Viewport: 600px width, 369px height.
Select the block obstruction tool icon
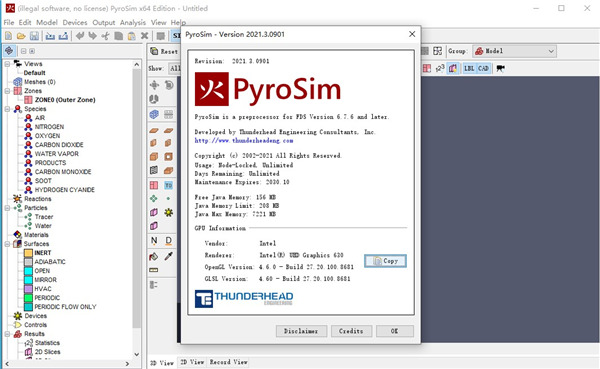154,157
